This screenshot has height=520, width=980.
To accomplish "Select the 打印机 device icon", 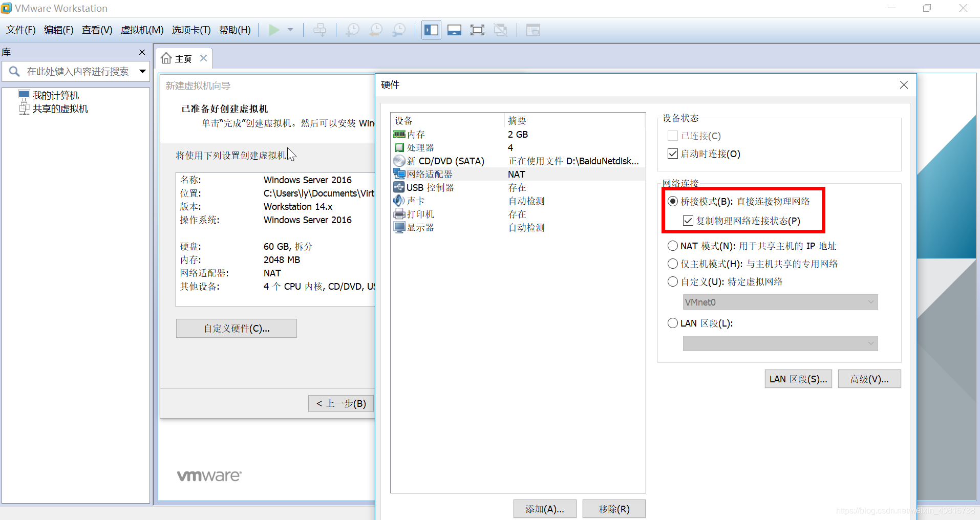I will tap(399, 214).
